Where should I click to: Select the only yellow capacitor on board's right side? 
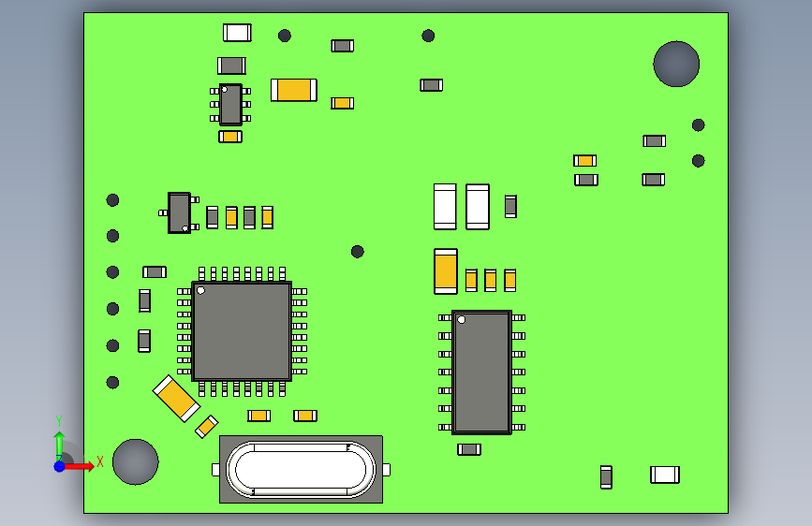[x=585, y=160]
